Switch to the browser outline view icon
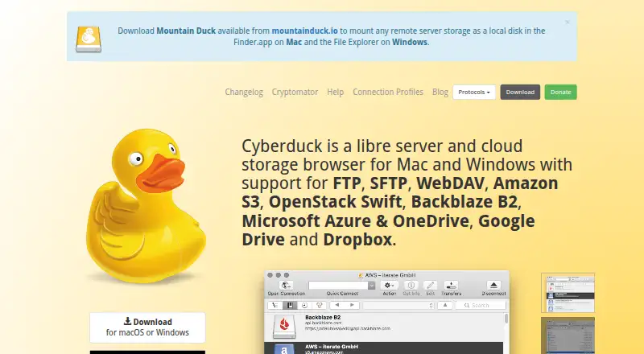The width and height of the screenshot is (644, 354). tap(275, 305)
